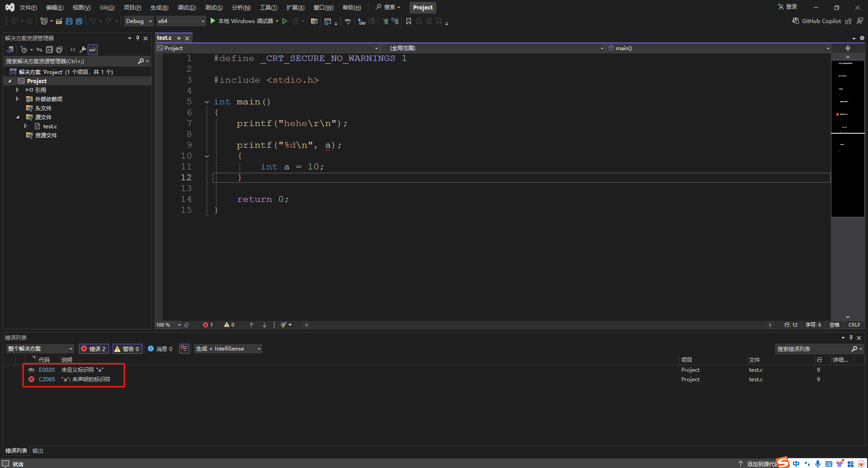Click error code link C2065
Image resolution: width=868 pixels, height=468 pixels.
click(47, 379)
